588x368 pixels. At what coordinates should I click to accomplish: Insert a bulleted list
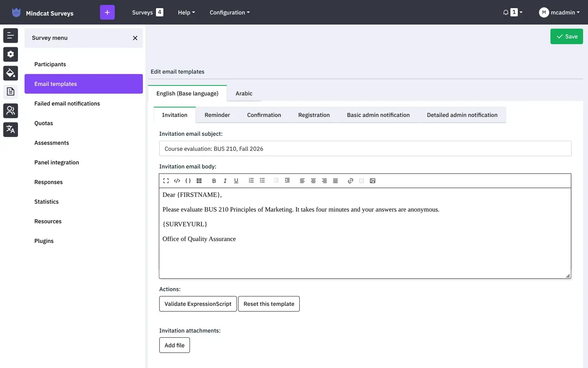pos(262,180)
